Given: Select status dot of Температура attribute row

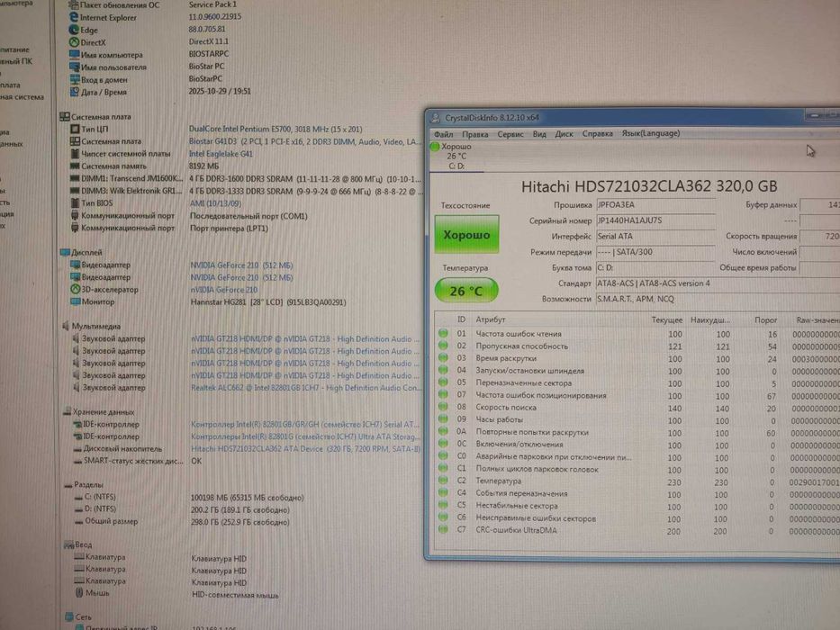Looking at the screenshot, I should [x=443, y=480].
